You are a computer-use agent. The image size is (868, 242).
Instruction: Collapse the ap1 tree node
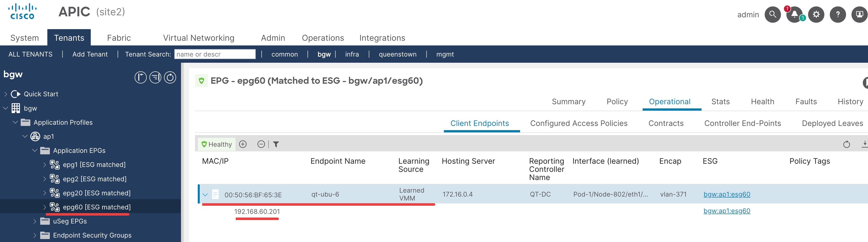pyautogui.click(x=25, y=136)
